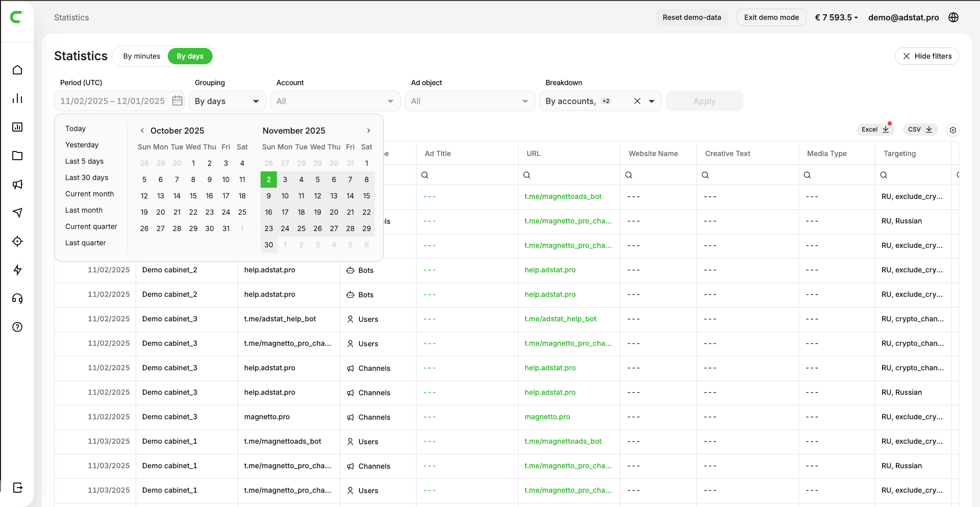The width and height of the screenshot is (980, 507).
Task: Pick November 15 in calendar
Action: click(366, 196)
